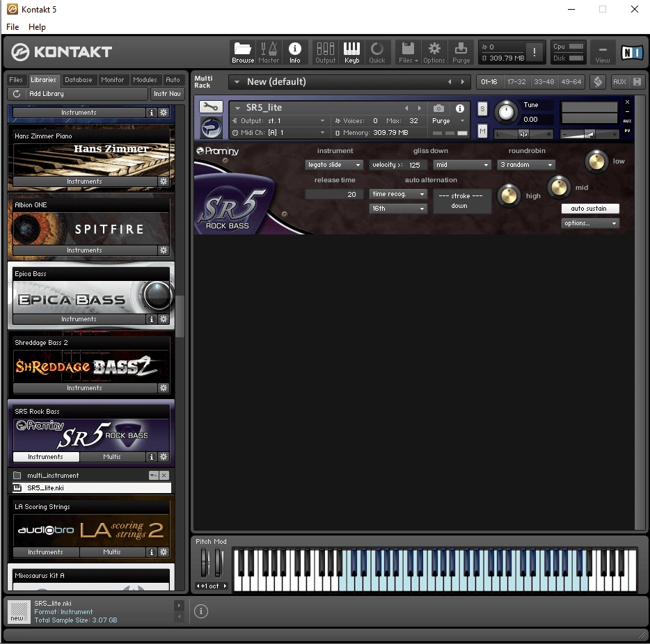Open the instrument Purge menu
This screenshot has height=644, width=650.
point(447,120)
